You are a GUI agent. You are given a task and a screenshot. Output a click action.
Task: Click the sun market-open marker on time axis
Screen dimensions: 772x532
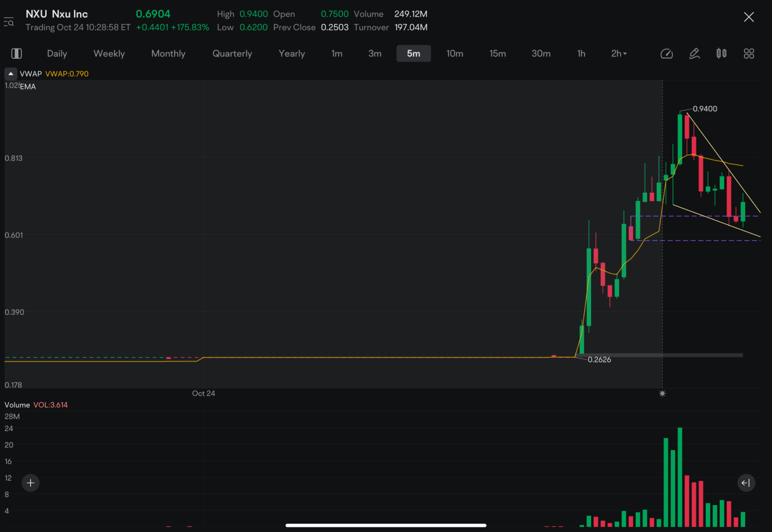pos(662,394)
